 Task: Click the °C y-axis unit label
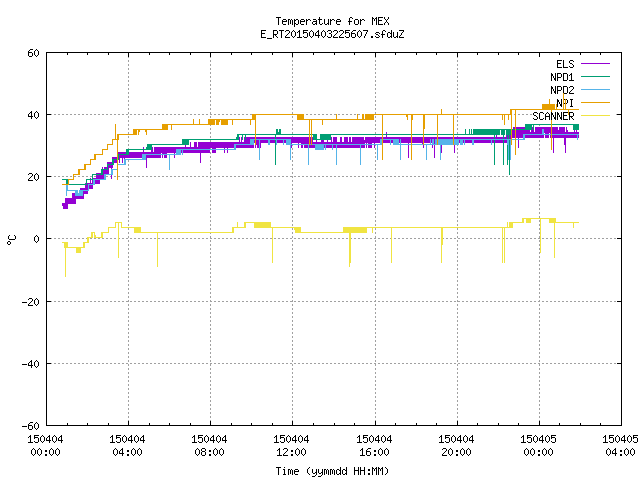point(12,240)
